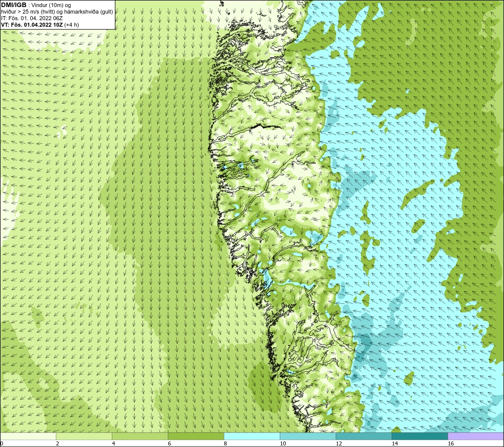Viewport: 504px width, 447px height.
Task: Click the light green 2–4 m/s swatch
Action: click(x=84, y=436)
